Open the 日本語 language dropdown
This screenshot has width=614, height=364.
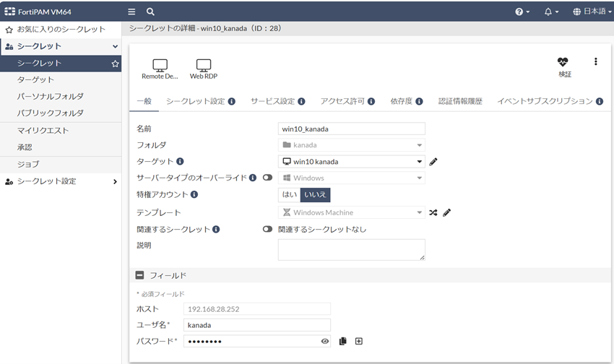point(592,12)
